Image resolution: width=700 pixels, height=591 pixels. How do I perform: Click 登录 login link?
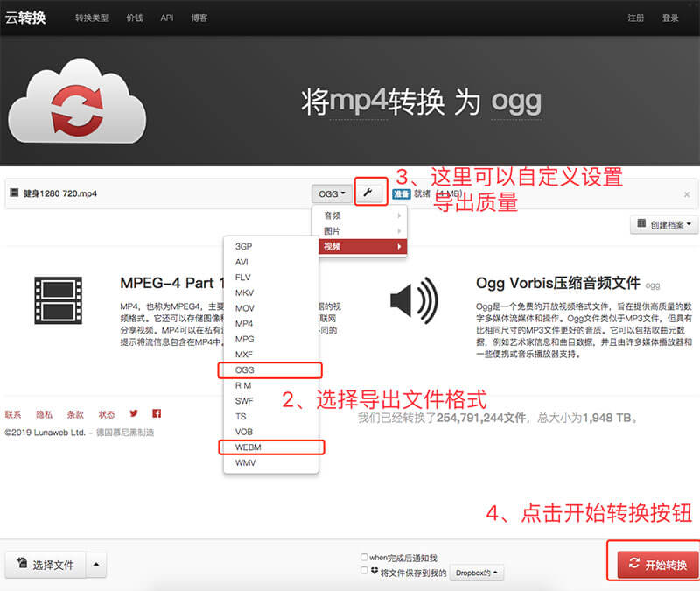[670, 18]
